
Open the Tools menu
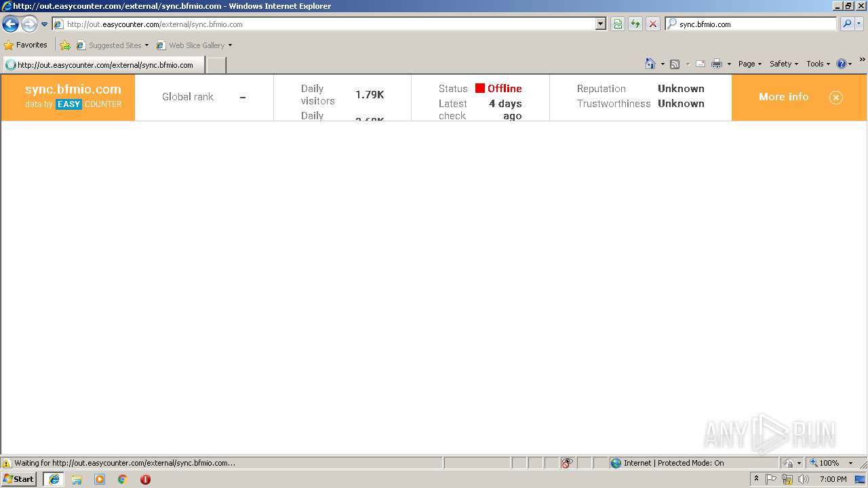pos(818,64)
